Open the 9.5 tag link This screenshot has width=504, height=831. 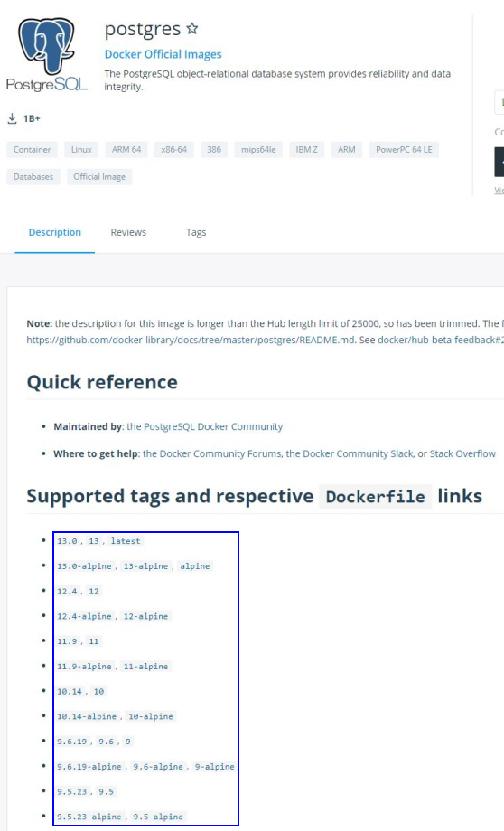point(106,791)
